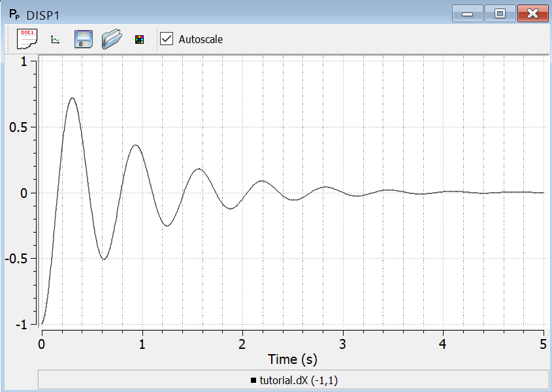Click the second peak of the curve
Image resolution: width=552 pixels, height=392 pixels.
click(x=135, y=145)
